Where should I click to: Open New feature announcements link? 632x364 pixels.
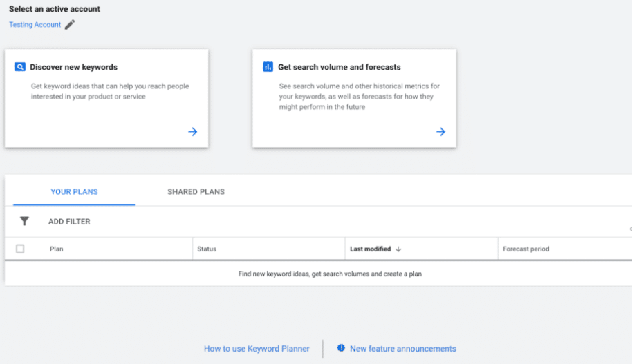(x=403, y=349)
